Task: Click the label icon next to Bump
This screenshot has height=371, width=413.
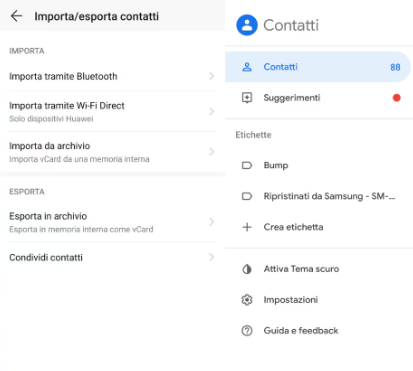Action: (247, 165)
